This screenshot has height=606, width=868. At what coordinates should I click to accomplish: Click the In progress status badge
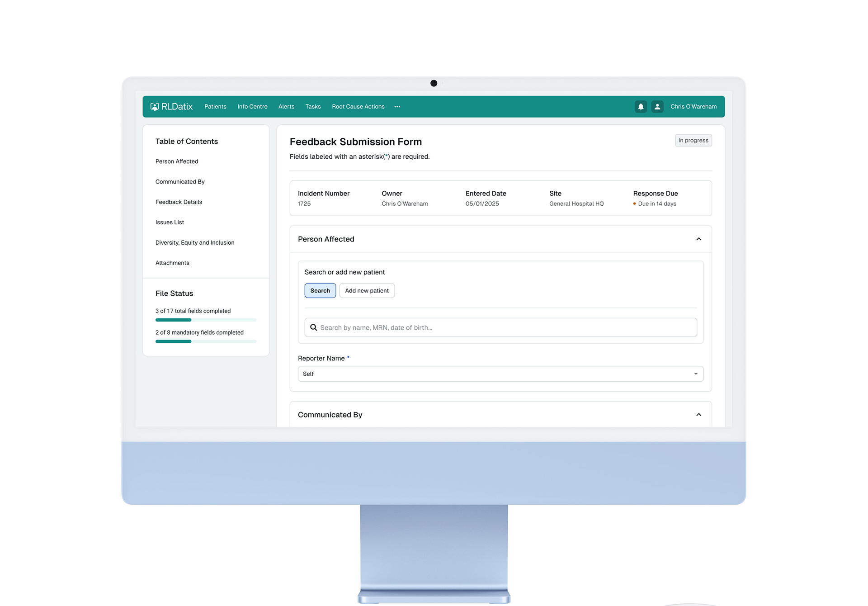(x=693, y=141)
